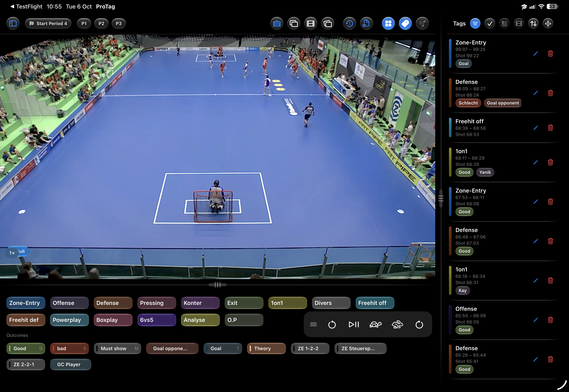Toggle the detail list view in Tags header
Screen dimensions: 569x392
(504, 24)
